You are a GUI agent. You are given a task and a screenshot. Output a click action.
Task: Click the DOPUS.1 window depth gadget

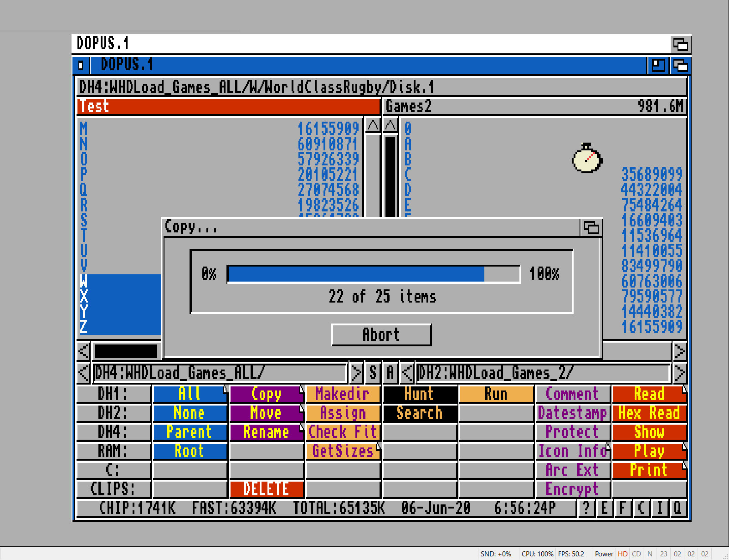click(680, 66)
